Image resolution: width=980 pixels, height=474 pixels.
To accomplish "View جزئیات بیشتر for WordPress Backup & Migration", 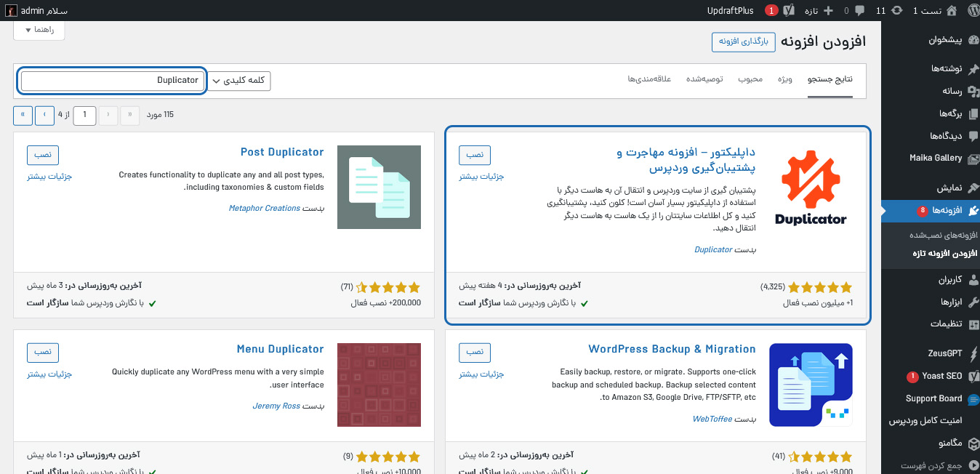I will coord(481,374).
